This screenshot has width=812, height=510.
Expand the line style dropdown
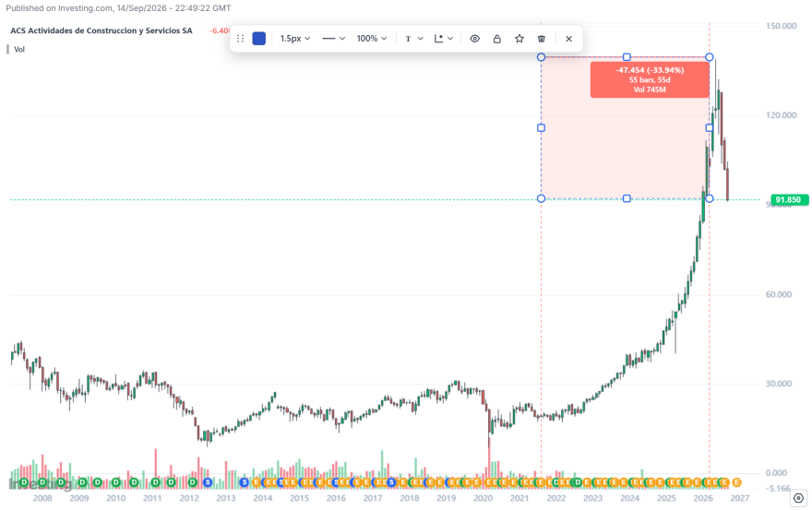coord(333,39)
